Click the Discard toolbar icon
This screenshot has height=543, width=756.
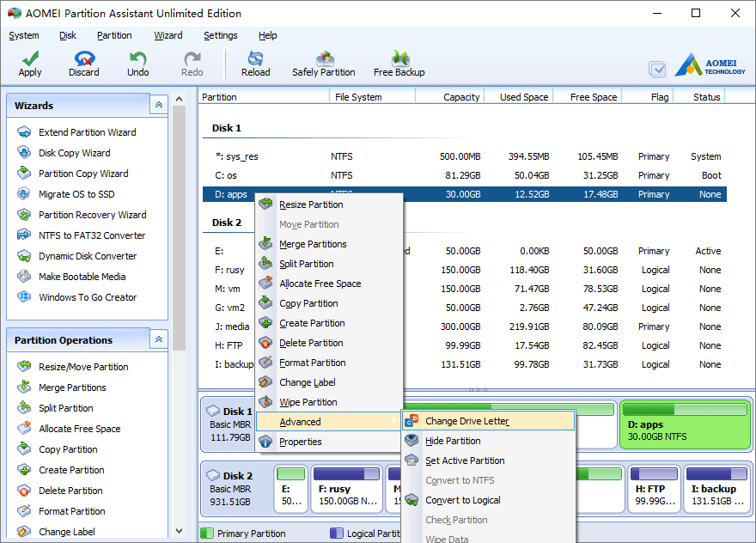(84, 58)
